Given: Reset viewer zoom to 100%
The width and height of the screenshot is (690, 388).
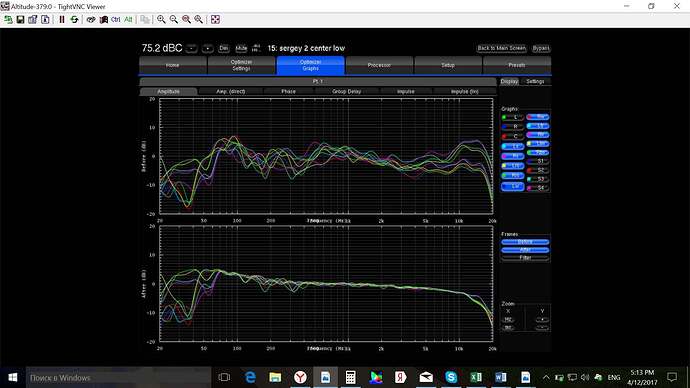Looking at the screenshot, I should point(186,19).
